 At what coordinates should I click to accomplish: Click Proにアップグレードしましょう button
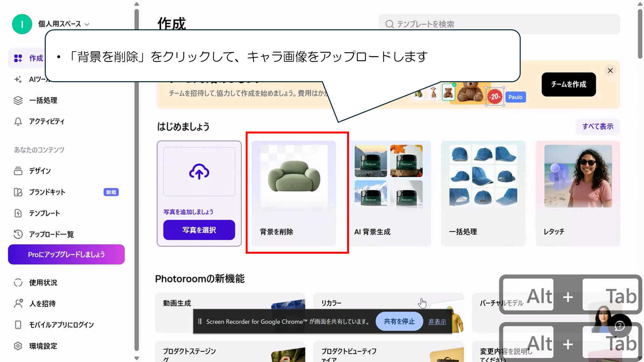point(66,254)
